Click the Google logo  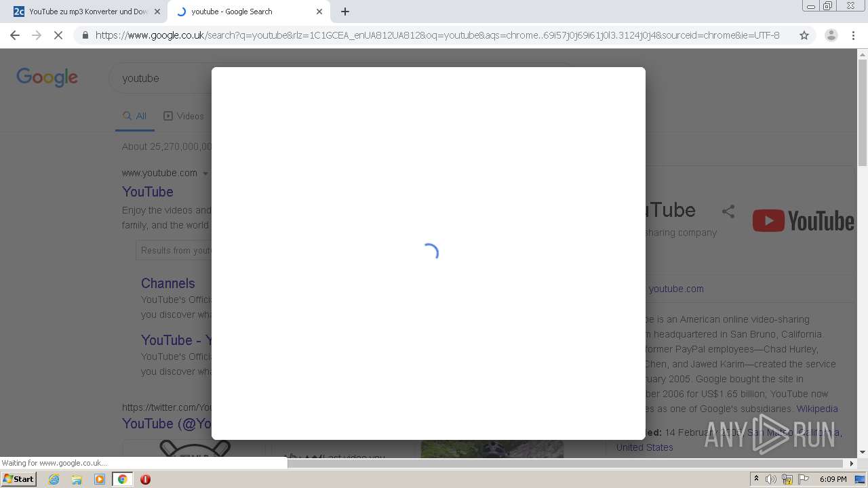(47, 77)
